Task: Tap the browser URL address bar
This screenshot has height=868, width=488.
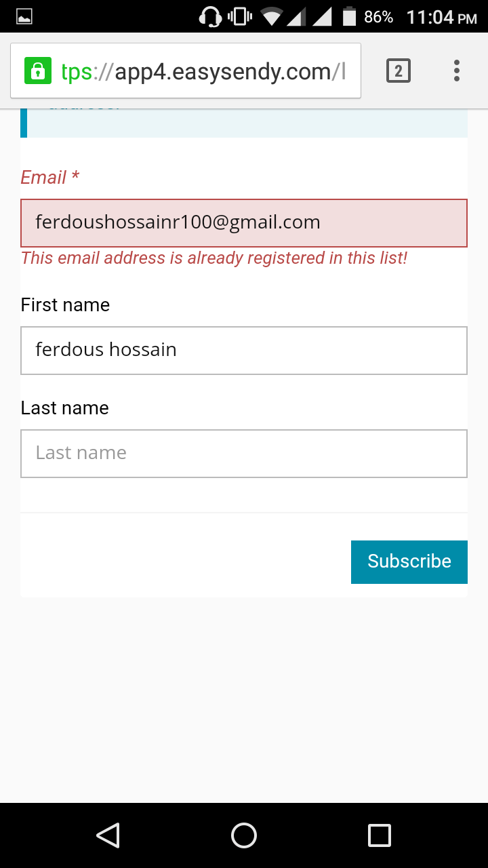Action: [x=203, y=71]
